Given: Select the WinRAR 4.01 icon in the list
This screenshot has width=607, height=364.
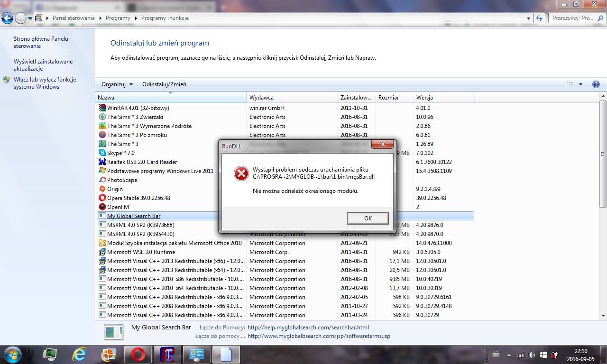Looking at the screenshot, I should 102,108.
